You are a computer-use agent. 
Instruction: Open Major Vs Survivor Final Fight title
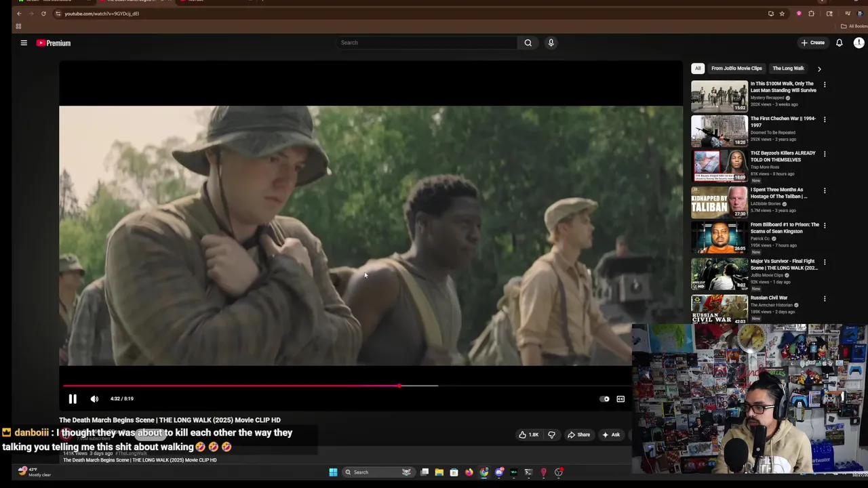(784, 264)
